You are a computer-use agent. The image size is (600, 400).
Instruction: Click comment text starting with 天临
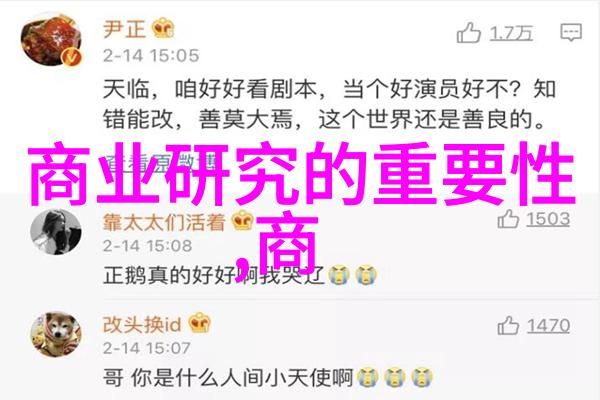click(329, 104)
